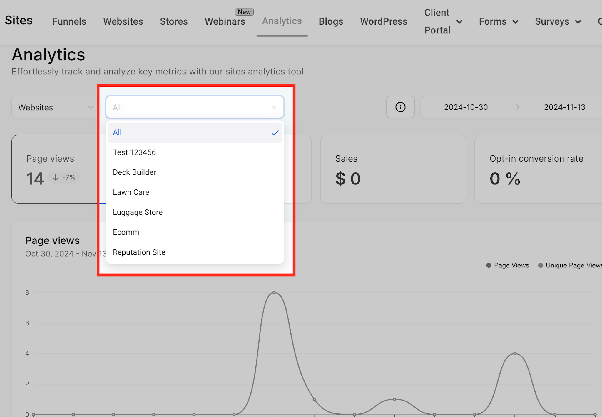Choose Test 123456 from the list

coord(195,152)
